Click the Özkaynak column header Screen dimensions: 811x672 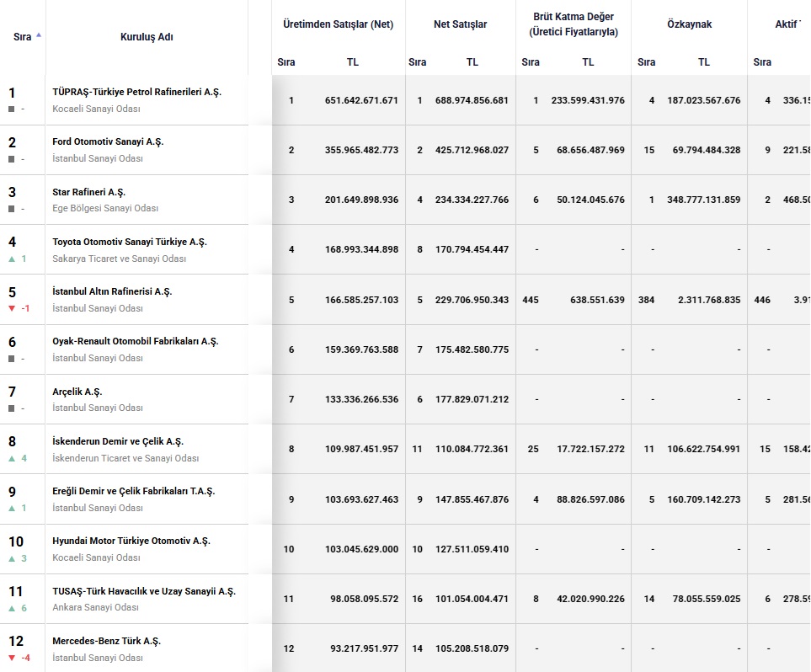click(690, 24)
